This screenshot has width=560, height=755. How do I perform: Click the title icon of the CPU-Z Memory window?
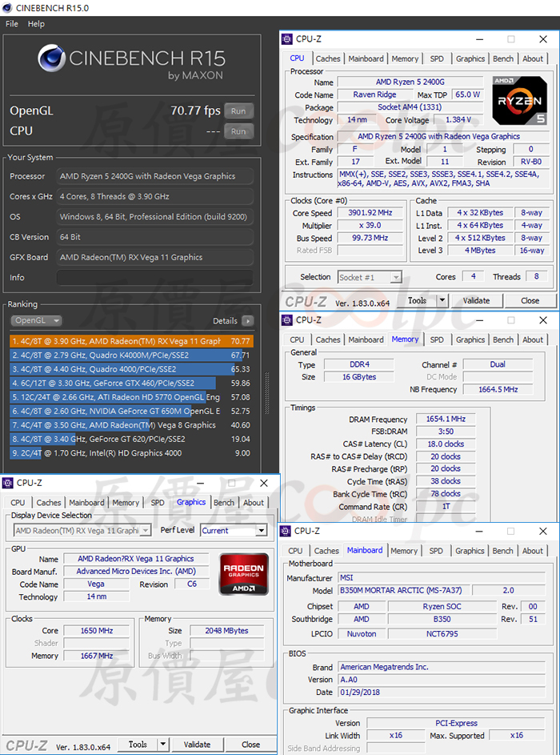287,320
